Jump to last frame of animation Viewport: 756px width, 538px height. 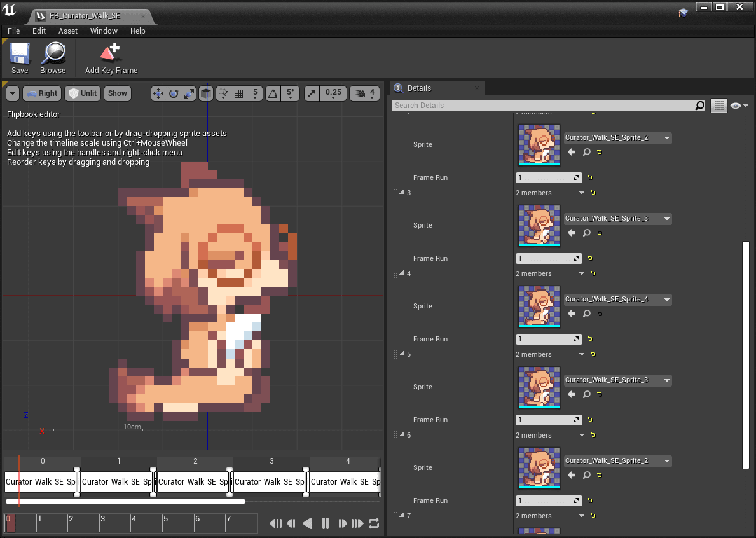(358, 523)
